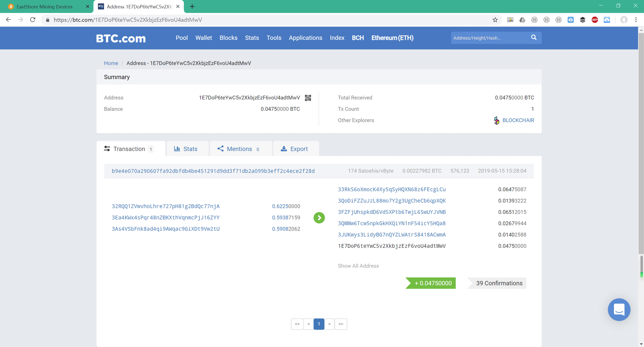The image size is (644, 347).
Task: Go to previous page with < button
Action: click(x=309, y=324)
